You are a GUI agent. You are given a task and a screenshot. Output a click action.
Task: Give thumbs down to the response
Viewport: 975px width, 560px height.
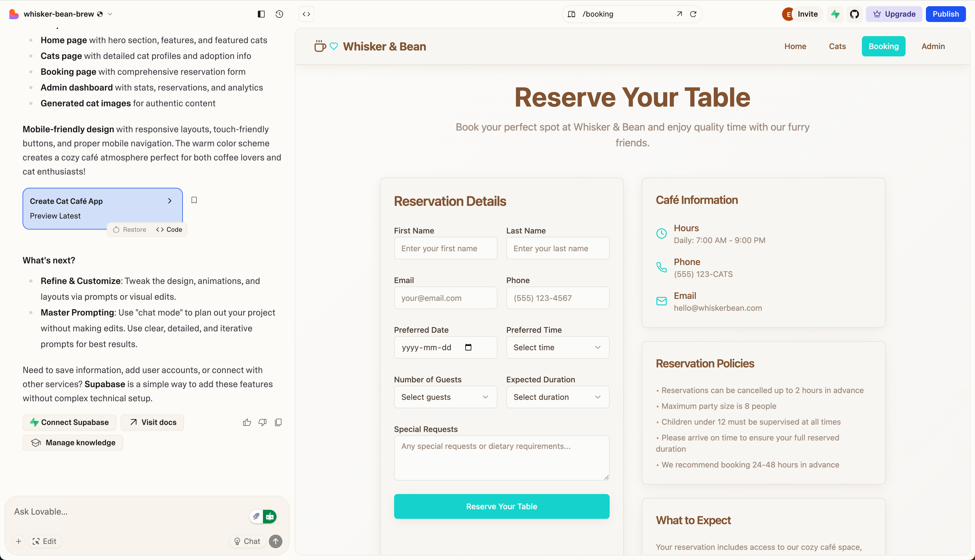coord(262,422)
